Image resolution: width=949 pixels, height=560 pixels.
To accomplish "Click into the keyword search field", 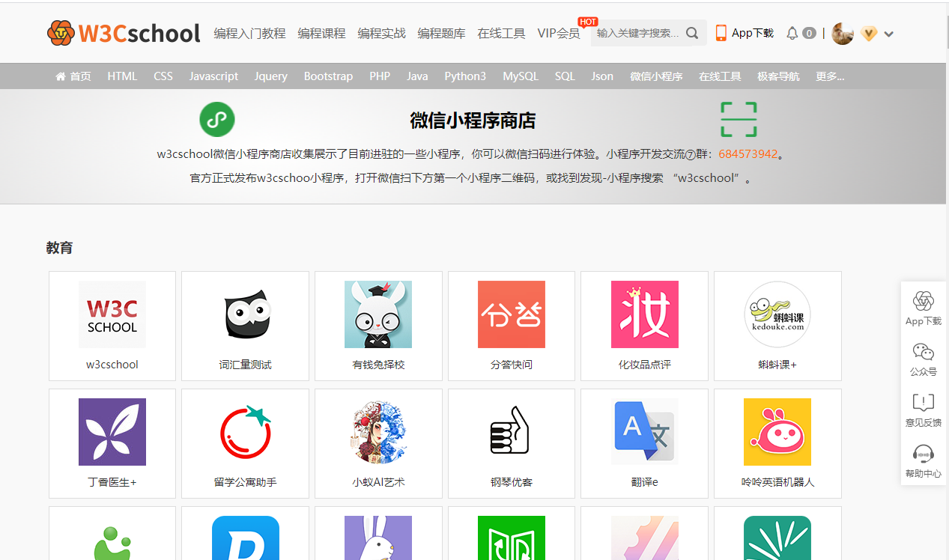I will 637,33.
